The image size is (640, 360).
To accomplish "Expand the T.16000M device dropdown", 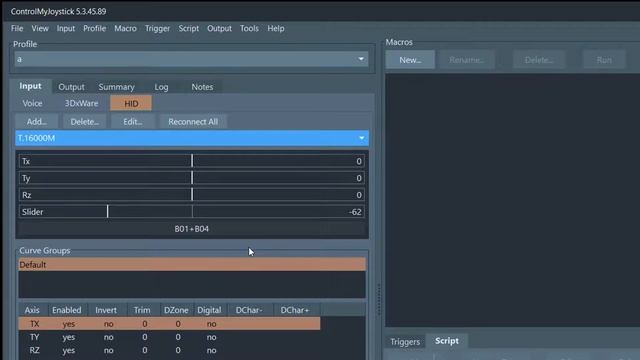I will coord(192,138).
